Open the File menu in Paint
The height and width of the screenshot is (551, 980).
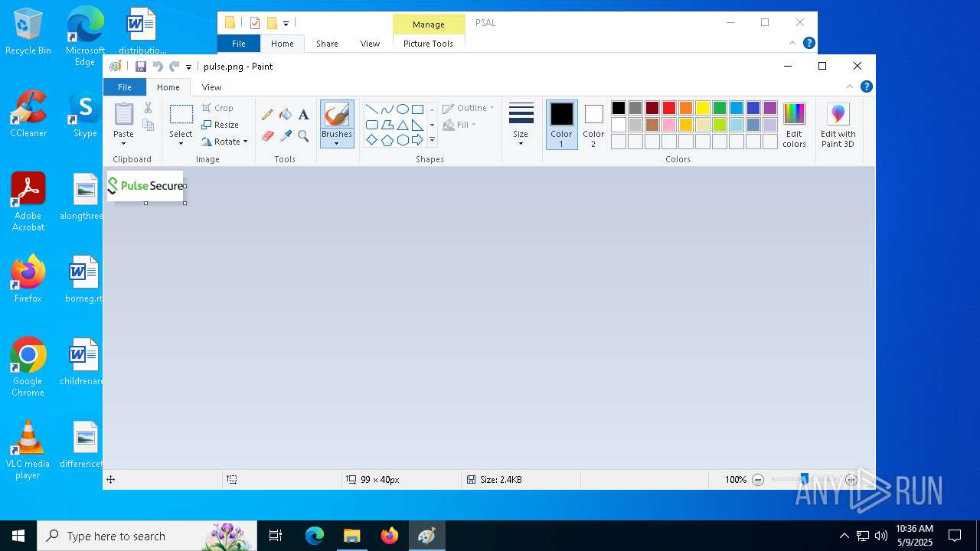[125, 87]
